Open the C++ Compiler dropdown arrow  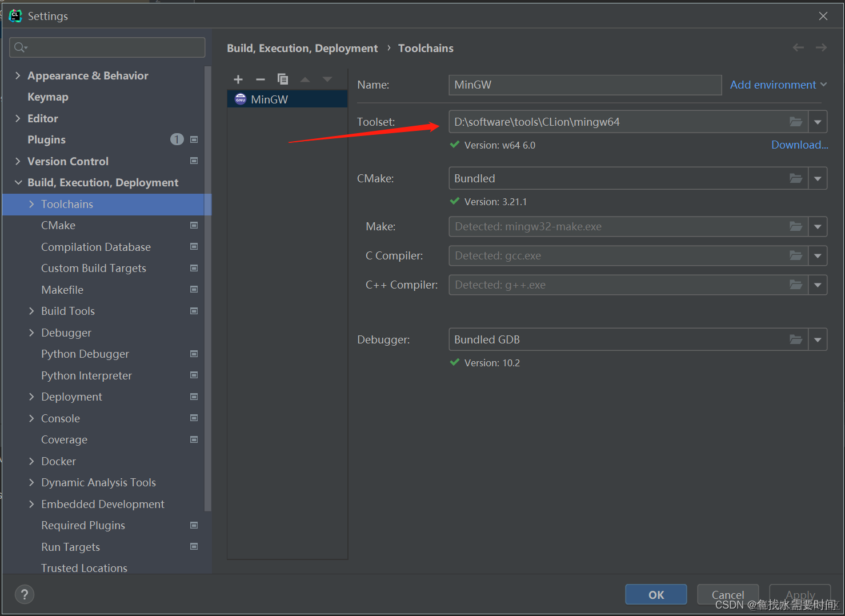tap(818, 285)
